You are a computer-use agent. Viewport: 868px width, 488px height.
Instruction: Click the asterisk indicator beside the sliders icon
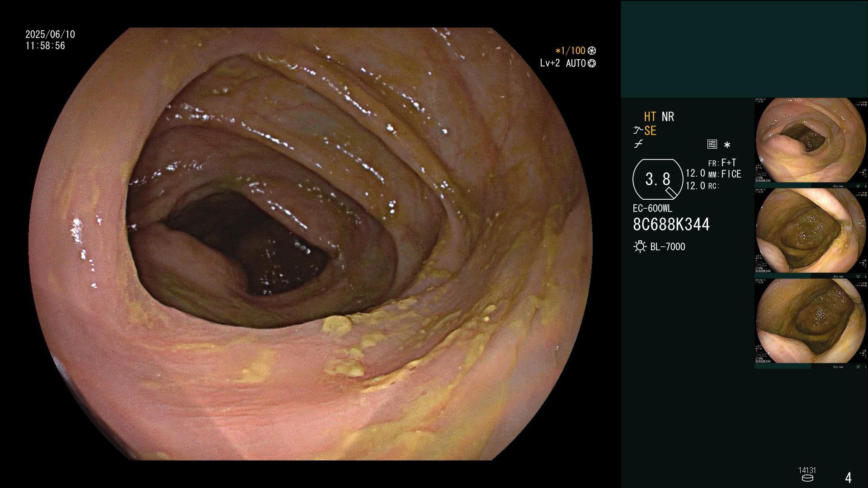click(x=727, y=145)
